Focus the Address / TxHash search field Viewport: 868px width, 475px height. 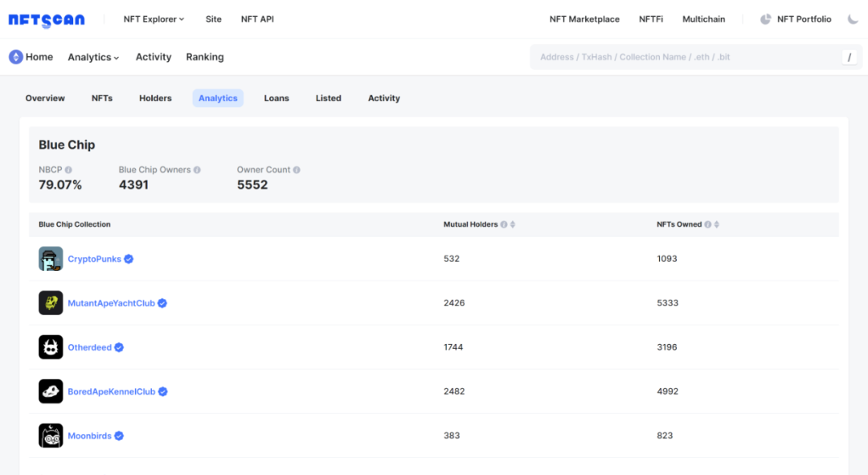click(696, 57)
